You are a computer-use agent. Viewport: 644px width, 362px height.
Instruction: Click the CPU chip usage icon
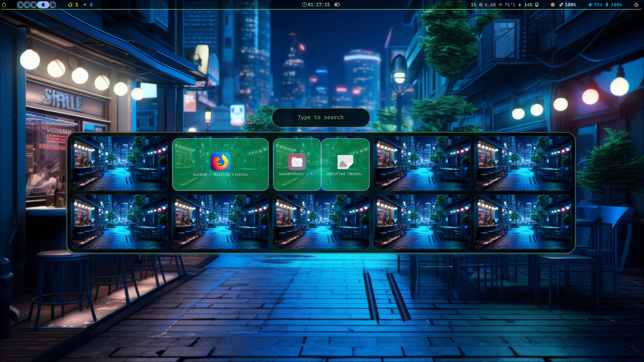(x=481, y=5)
